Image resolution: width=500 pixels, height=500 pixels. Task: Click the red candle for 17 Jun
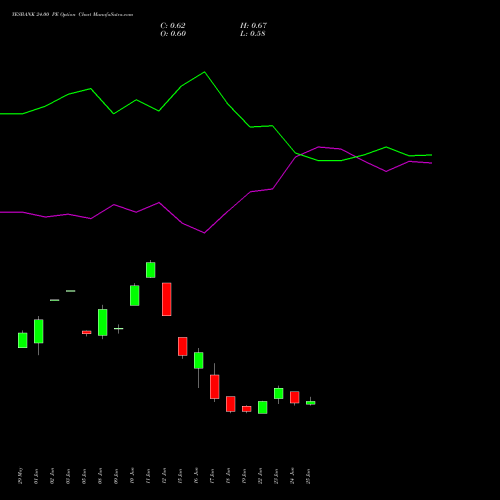tap(215, 386)
